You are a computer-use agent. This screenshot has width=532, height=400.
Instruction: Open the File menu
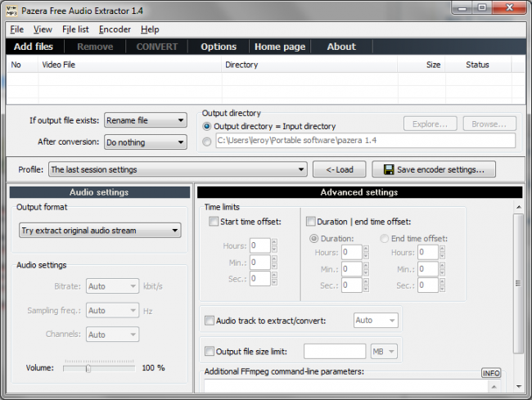pyautogui.click(x=17, y=29)
